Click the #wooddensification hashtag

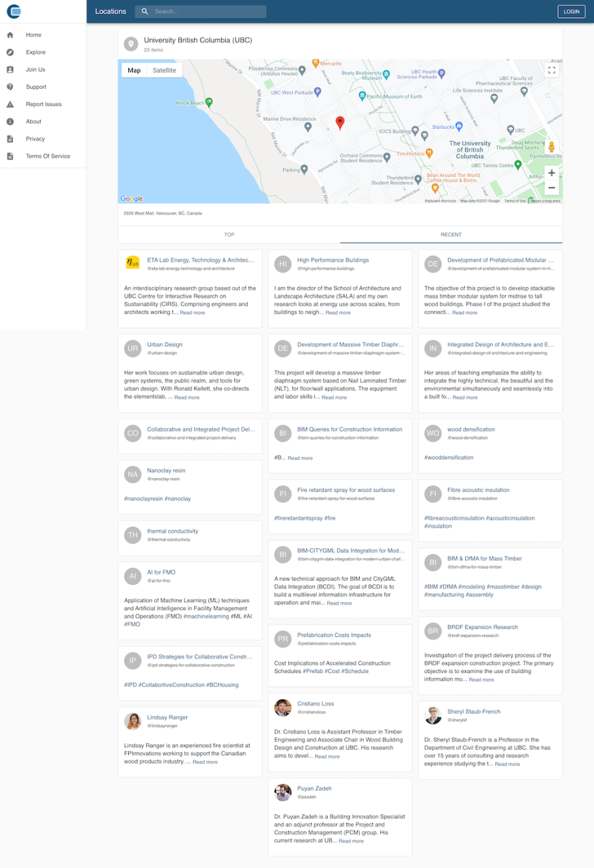[x=449, y=457]
